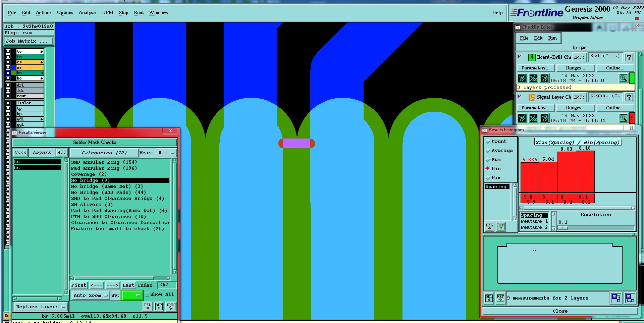Click layer-to-histogram transfer icon, arrow up
Screen dimensions: 644x323
pyautogui.click(x=630, y=298)
